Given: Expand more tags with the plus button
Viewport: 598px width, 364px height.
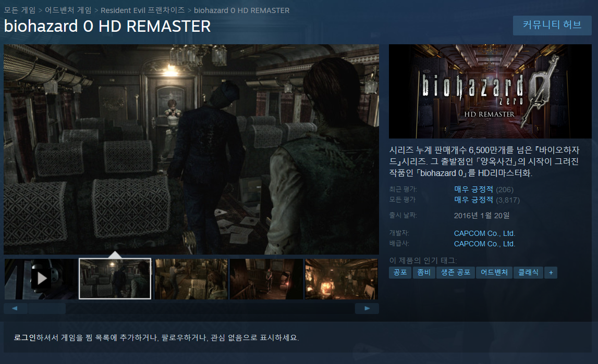Looking at the screenshot, I should pyautogui.click(x=551, y=273).
